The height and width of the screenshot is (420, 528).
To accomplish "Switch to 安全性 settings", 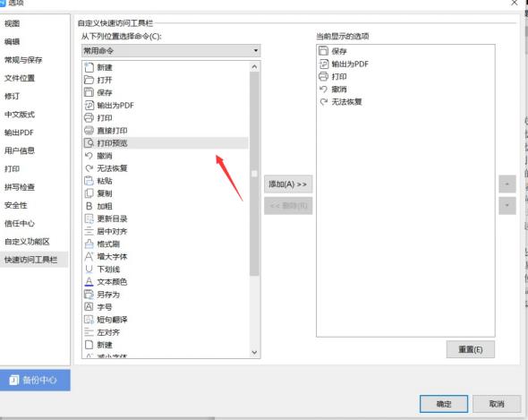I will (16, 205).
